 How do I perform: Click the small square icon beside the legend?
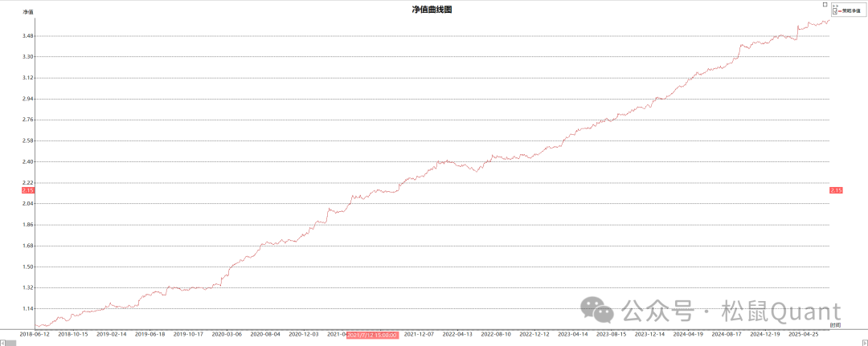pos(825,5)
